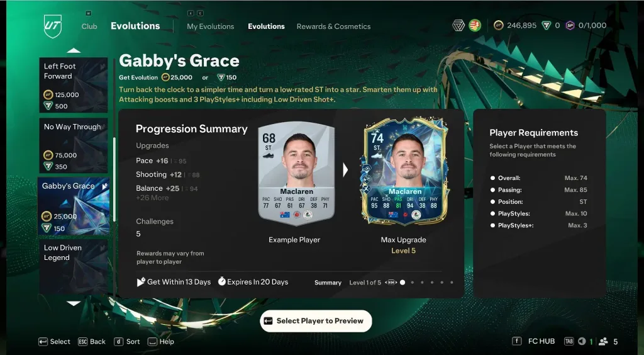Screen dimensions: 644x355
Task: Click the Back option in footer
Action: (92, 341)
